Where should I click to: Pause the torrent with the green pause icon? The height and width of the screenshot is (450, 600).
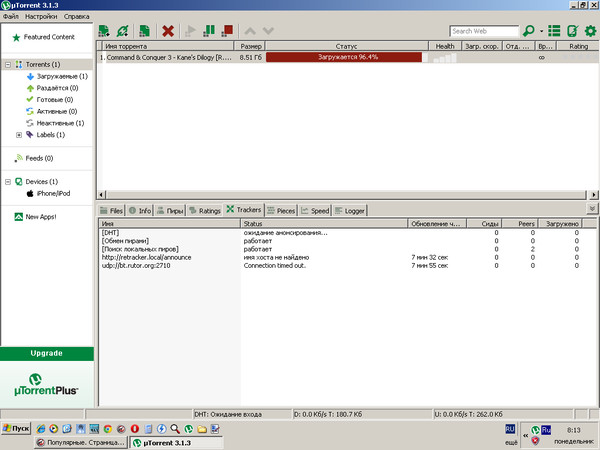[x=209, y=31]
